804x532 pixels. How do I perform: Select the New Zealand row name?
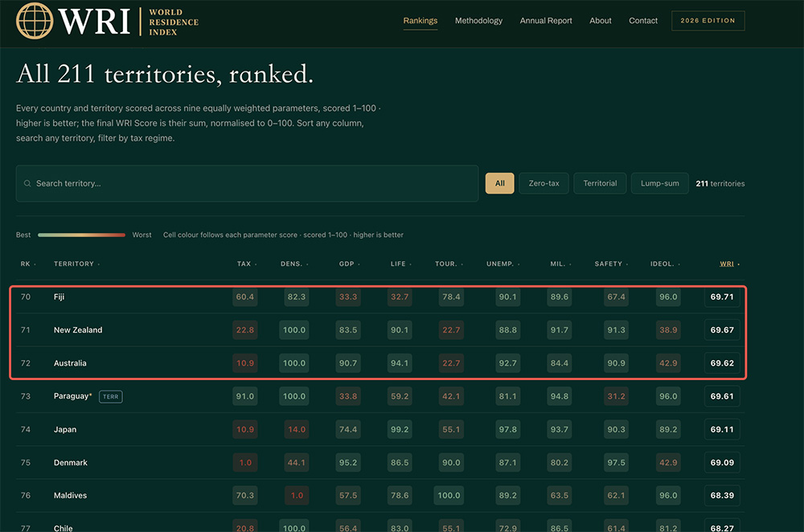[78, 330]
